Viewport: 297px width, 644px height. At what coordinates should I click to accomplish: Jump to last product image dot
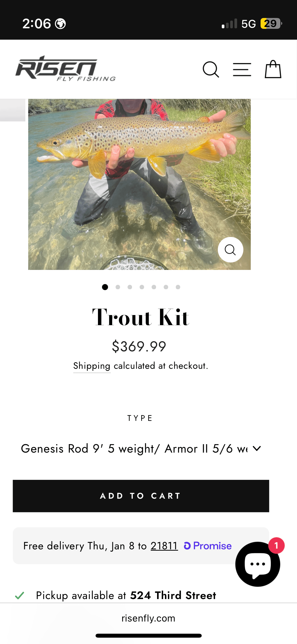point(178,287)
